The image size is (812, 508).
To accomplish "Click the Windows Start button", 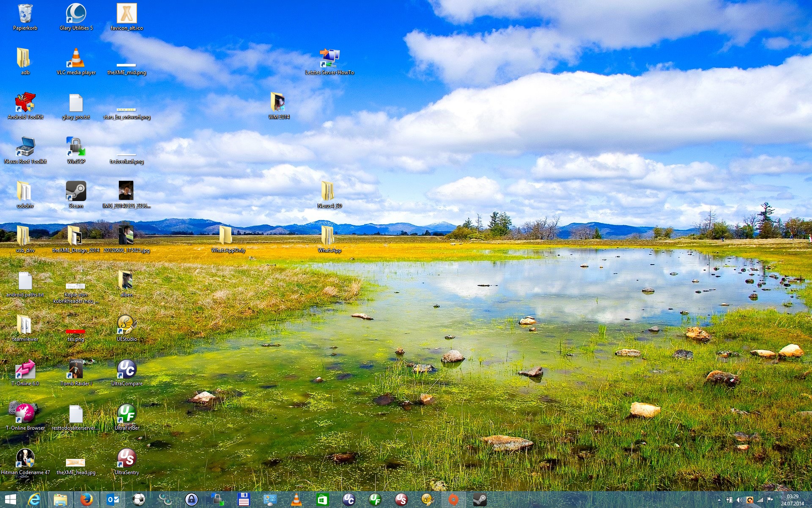I will click(x=11, y=500).
